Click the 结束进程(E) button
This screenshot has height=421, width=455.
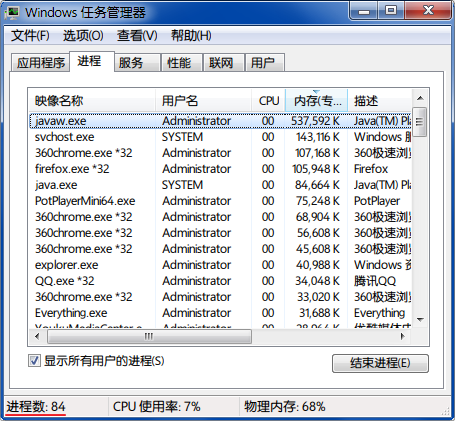pos(380,363)
